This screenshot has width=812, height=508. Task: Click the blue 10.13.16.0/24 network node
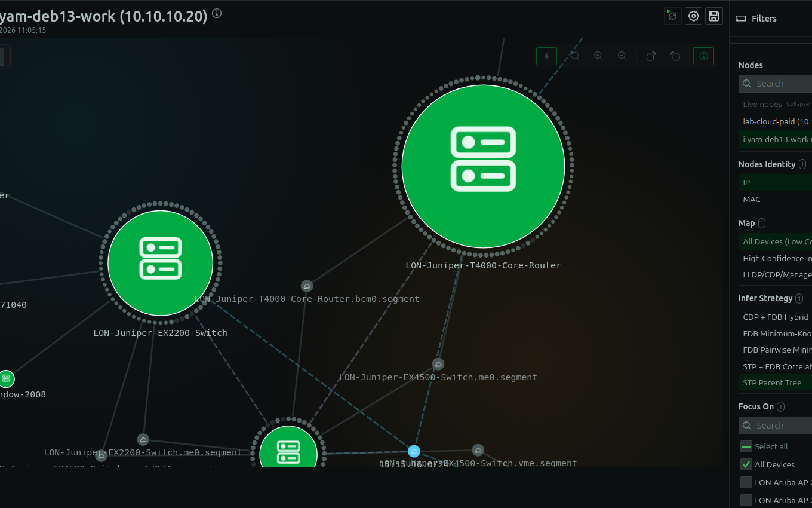click(x=414, y=451)
